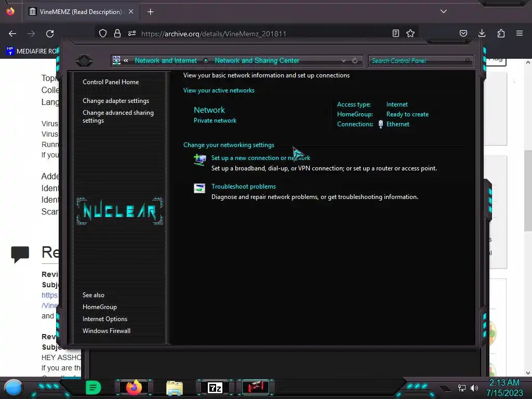532x399 pixels.
Task: Click Control Panel breadcrumb icon
Action: tap(116, 60)
